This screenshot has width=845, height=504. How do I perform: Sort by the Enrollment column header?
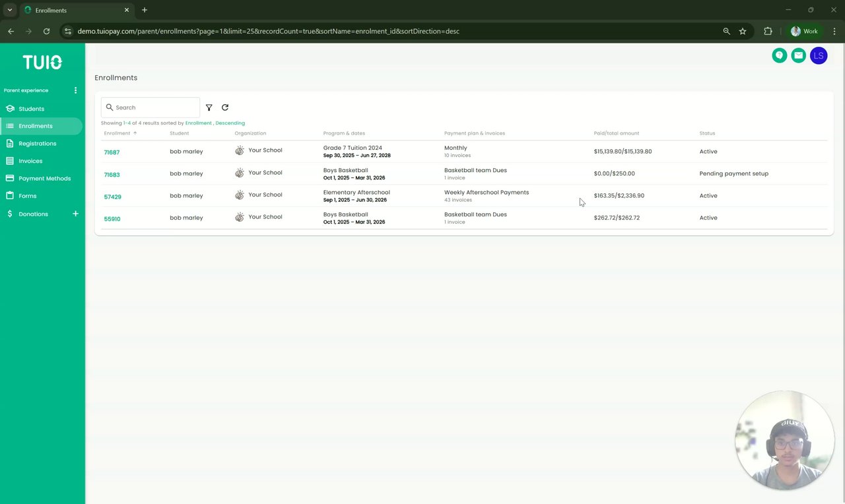click(x=121, y=133)
